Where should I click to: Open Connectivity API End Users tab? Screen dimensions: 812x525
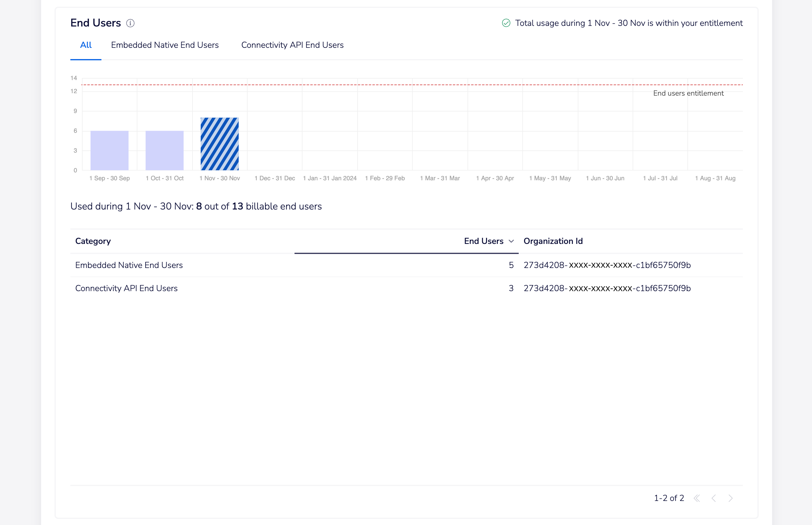pyautogui.click(x=292, y=45)
